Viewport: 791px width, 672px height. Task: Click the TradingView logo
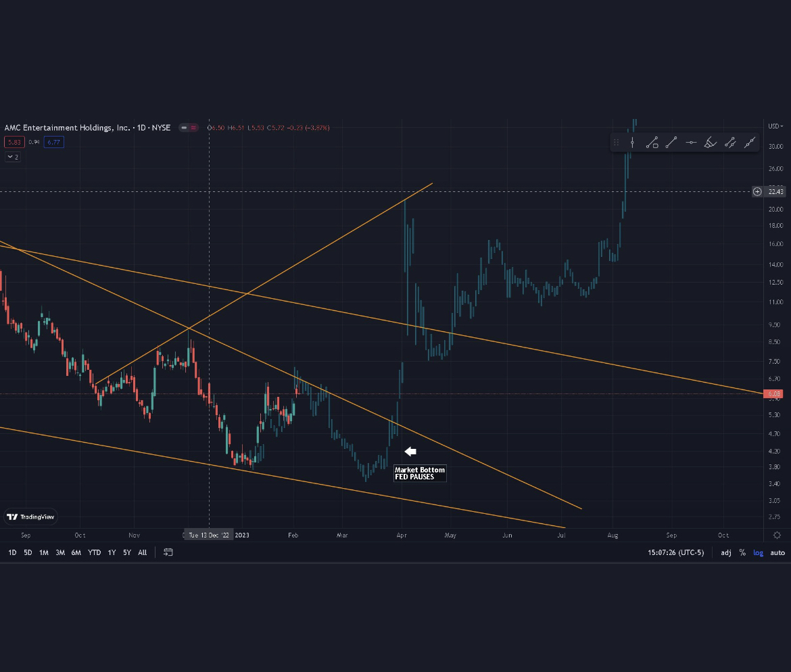(x=31, y=517)
